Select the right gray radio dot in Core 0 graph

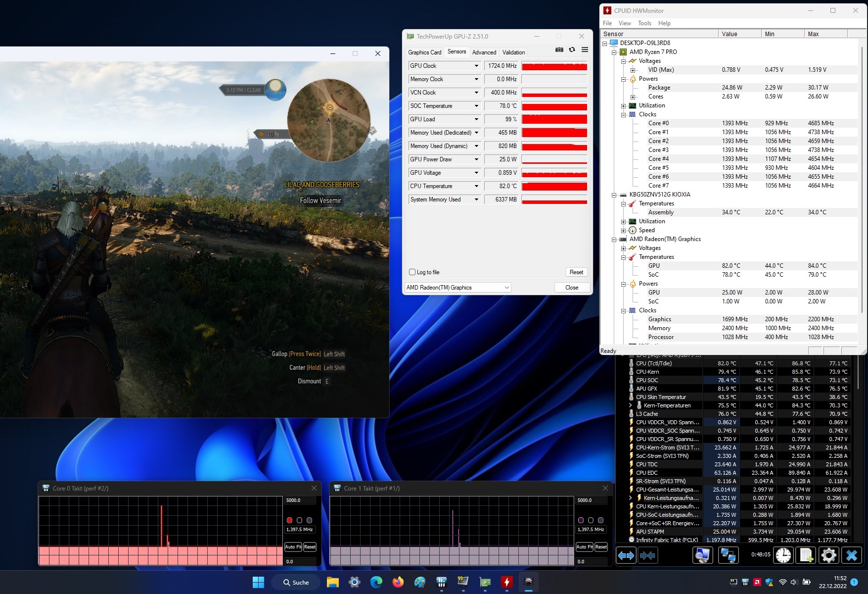pos(309,520)
